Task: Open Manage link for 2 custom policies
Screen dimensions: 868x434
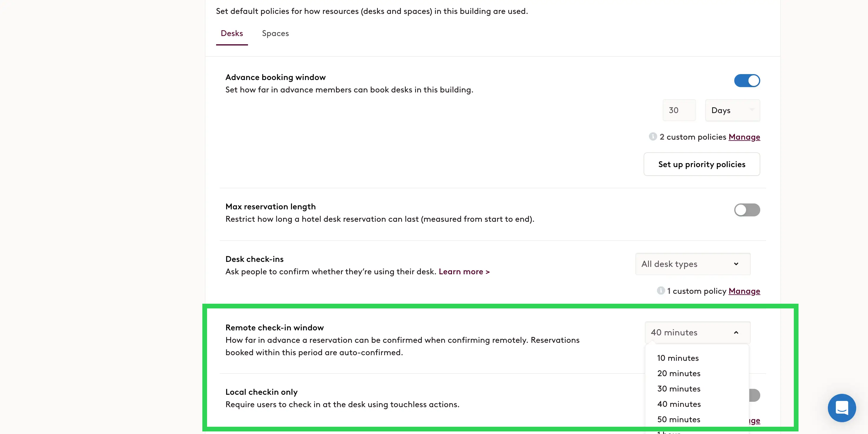Action: pos(744,137)
